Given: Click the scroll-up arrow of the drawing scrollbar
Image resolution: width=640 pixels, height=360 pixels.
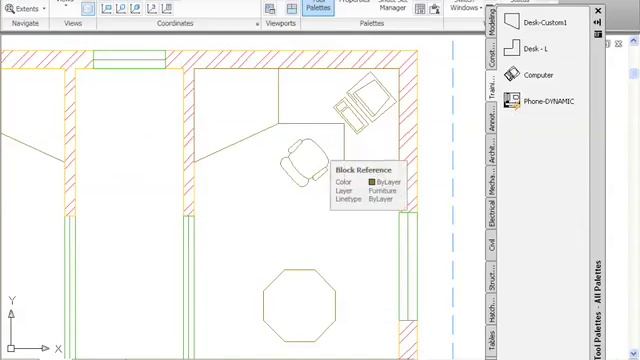Looking at the screenshot, I should point(633,40).
